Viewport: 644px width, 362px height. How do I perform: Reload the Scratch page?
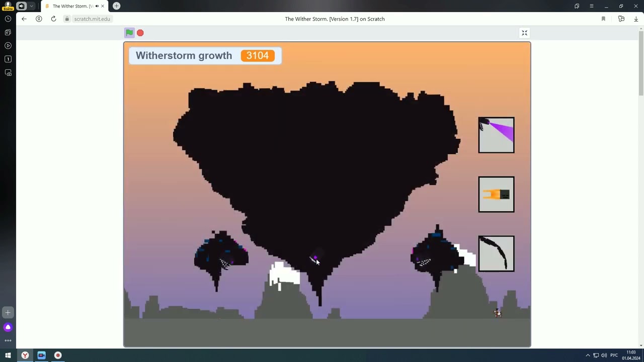point(53,19)
